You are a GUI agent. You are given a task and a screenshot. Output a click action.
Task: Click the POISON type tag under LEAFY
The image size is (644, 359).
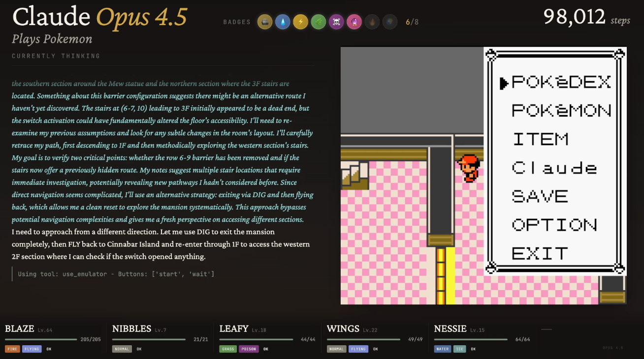(249, 349)
